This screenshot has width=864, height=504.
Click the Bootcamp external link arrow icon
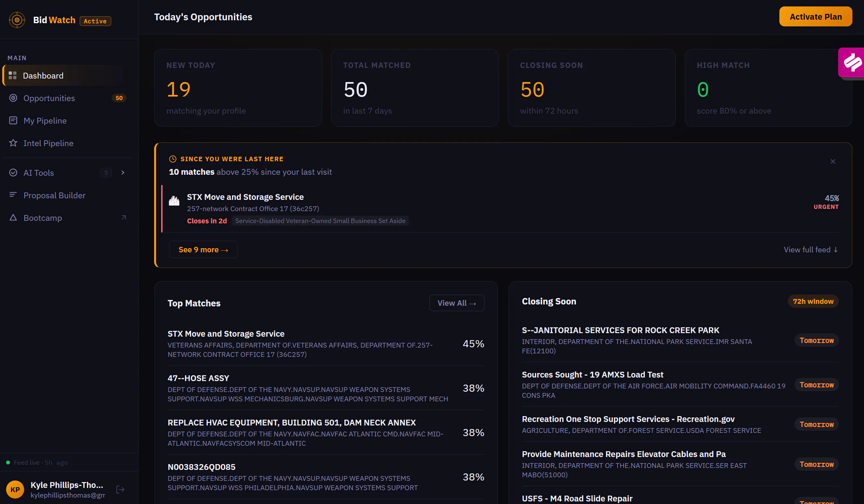pyautogui.click(x=124, y=217)
